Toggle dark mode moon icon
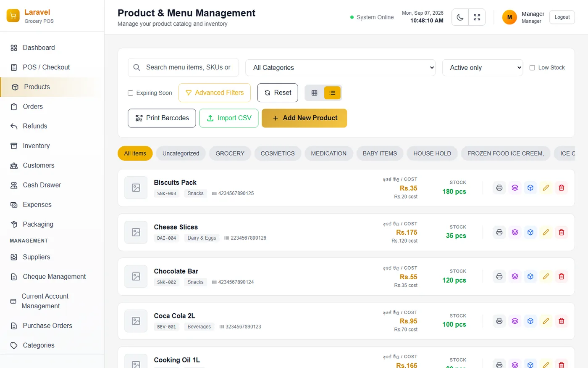This screenshot has height=368, width=588. [x=460, y=17]
